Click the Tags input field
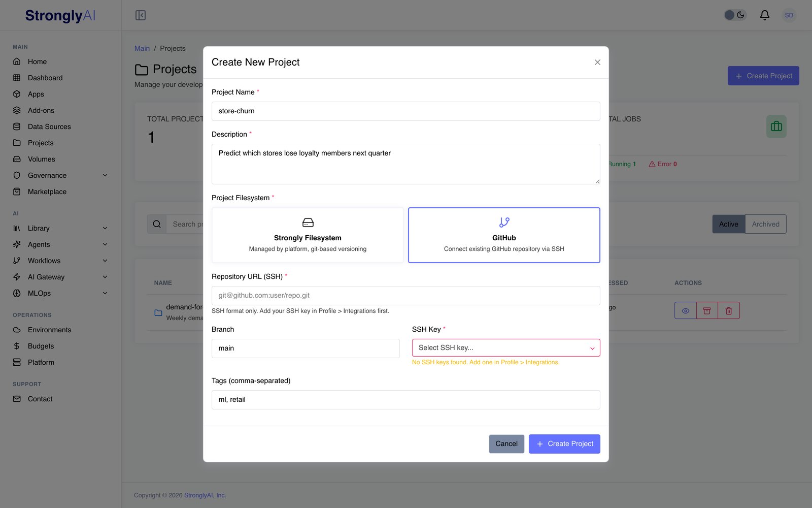 coord(406,400)
